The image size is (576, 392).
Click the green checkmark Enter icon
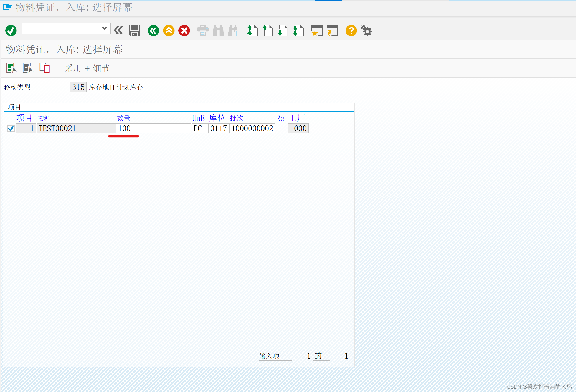pyautogui.click(x=11, y=30)
